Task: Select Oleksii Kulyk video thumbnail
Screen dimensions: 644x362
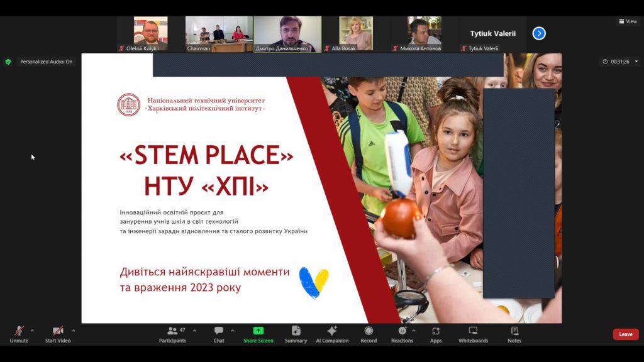Action: pos(150,34)
